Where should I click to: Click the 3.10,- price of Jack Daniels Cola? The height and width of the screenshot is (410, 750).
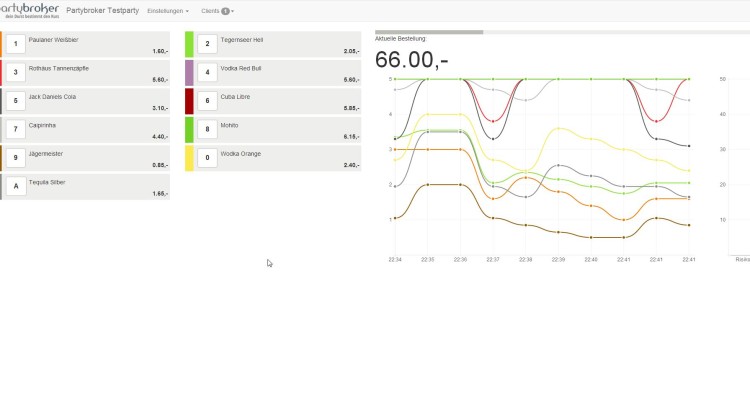pos(160,108)
